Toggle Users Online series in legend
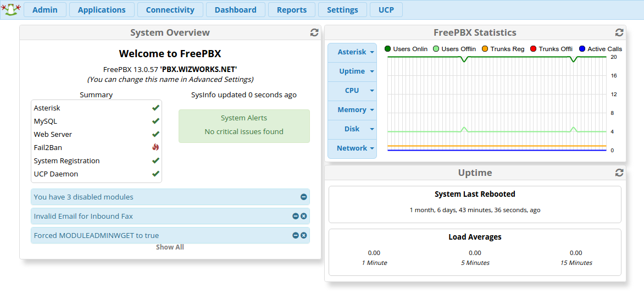 pyautogui.click(x=406, y=49)
